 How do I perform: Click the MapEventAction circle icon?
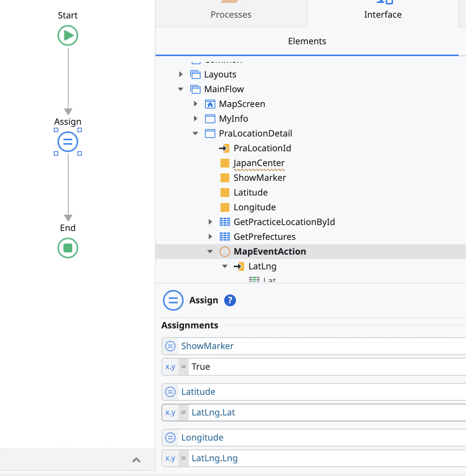(225, 252)
